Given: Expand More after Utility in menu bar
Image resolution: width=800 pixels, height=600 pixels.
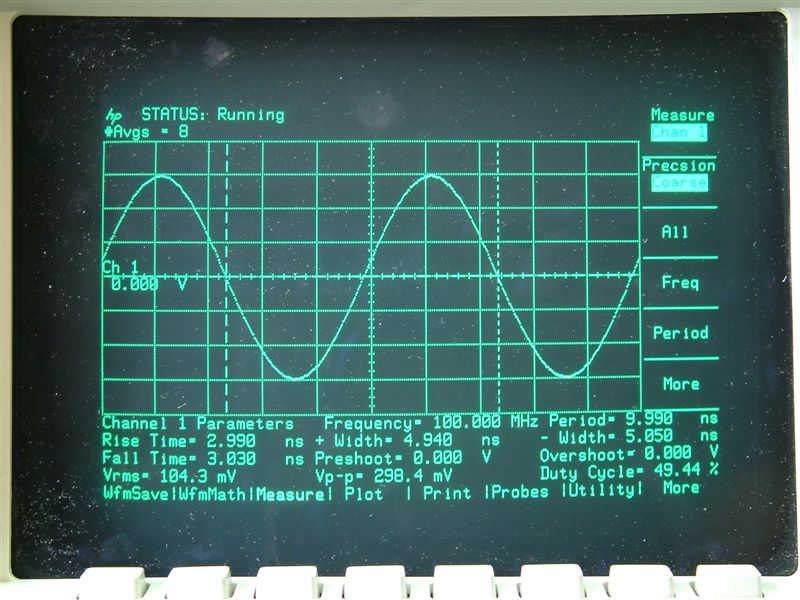Looking at the screenshot, I should pyautogui.click(x=680, y=488).
